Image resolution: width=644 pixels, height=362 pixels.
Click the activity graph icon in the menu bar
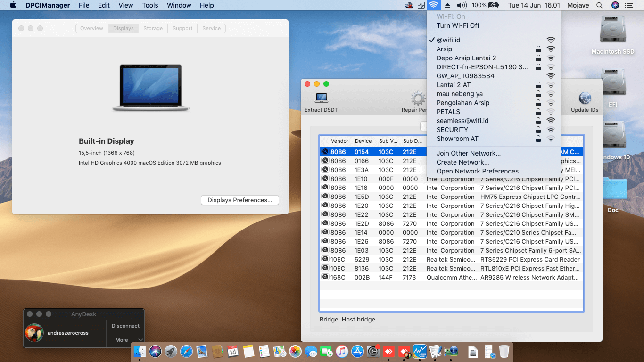pos(421,5)
